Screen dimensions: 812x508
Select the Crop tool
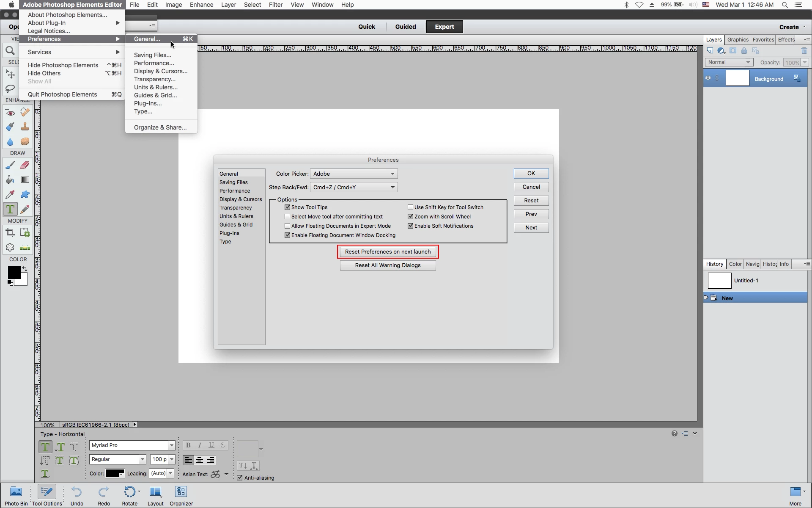10,232
